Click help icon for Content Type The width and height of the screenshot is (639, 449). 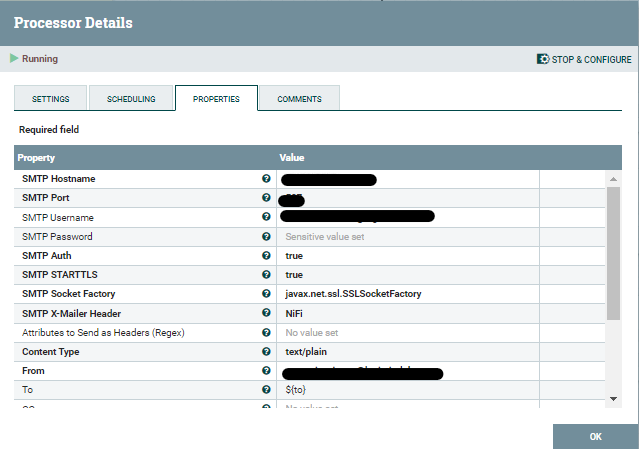point(266,351)
